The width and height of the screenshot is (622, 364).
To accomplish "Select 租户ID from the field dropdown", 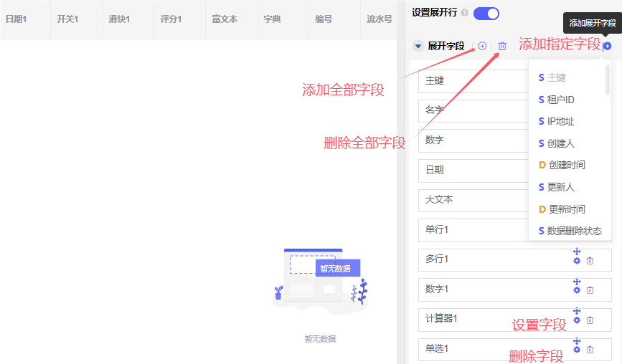I will [560, 100].
